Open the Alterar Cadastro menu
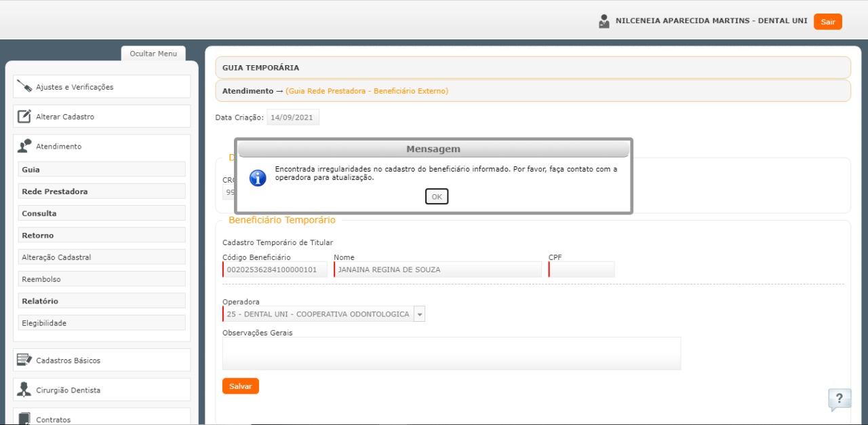This screenshot has width=868, height=425. click(102, 117)
